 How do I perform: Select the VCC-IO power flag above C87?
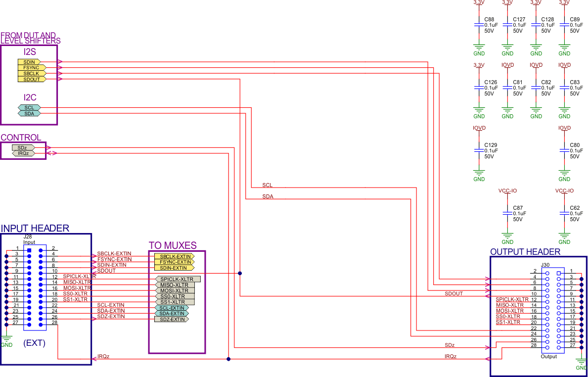[x=507, y=190]
